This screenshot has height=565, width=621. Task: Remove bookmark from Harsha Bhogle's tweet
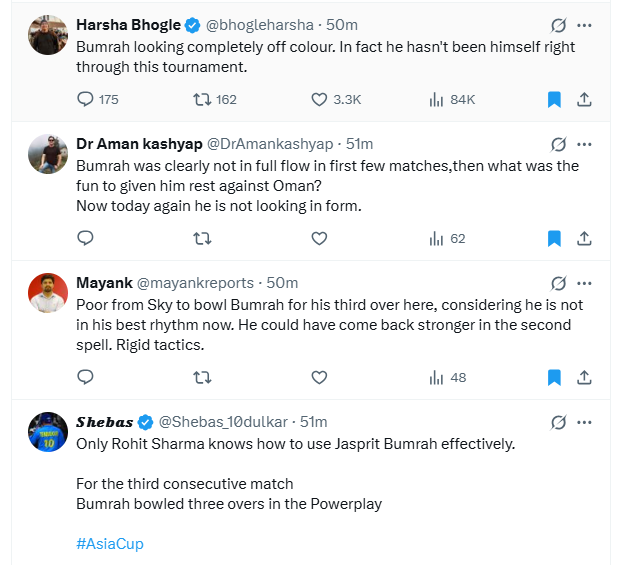(554, 99)
